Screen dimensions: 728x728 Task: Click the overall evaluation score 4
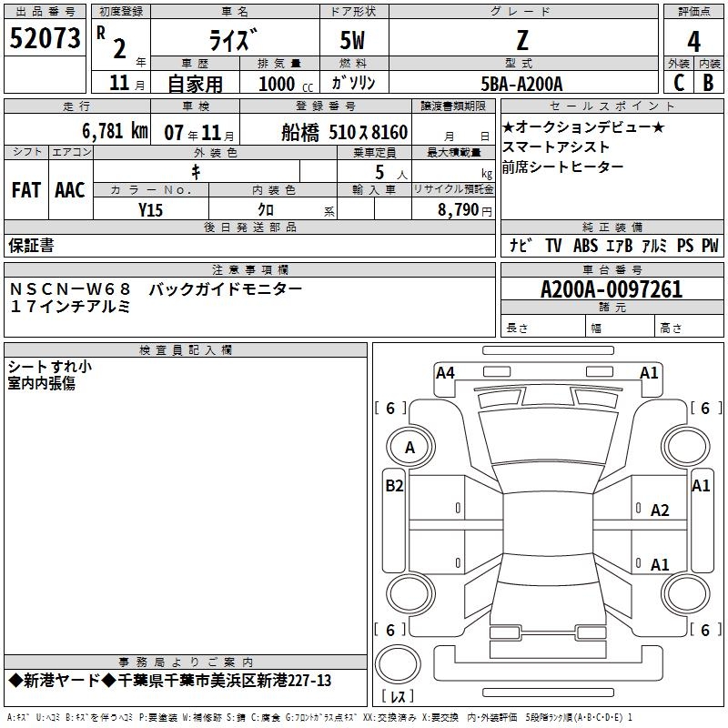(693, 42)
